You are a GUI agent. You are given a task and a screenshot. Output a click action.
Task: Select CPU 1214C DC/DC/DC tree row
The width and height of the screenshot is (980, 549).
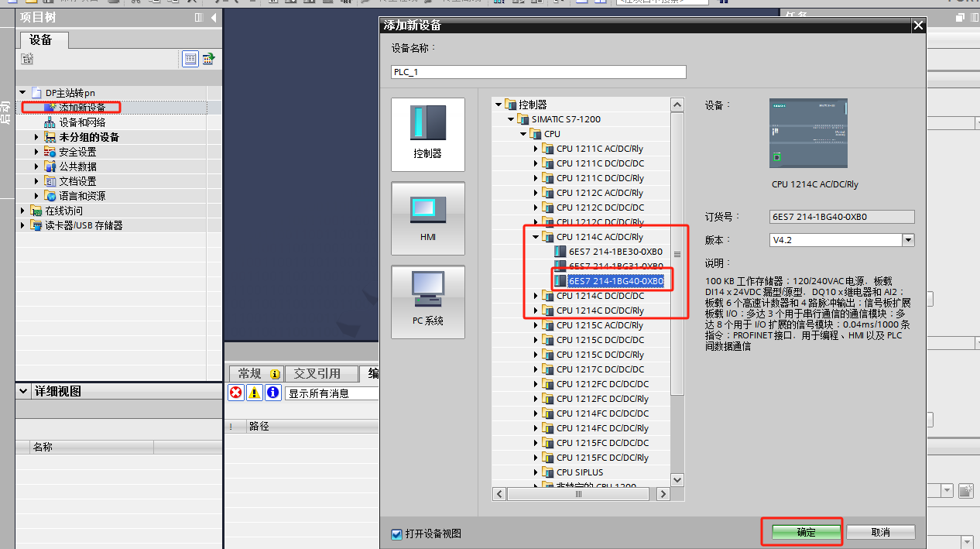point(600,296)
